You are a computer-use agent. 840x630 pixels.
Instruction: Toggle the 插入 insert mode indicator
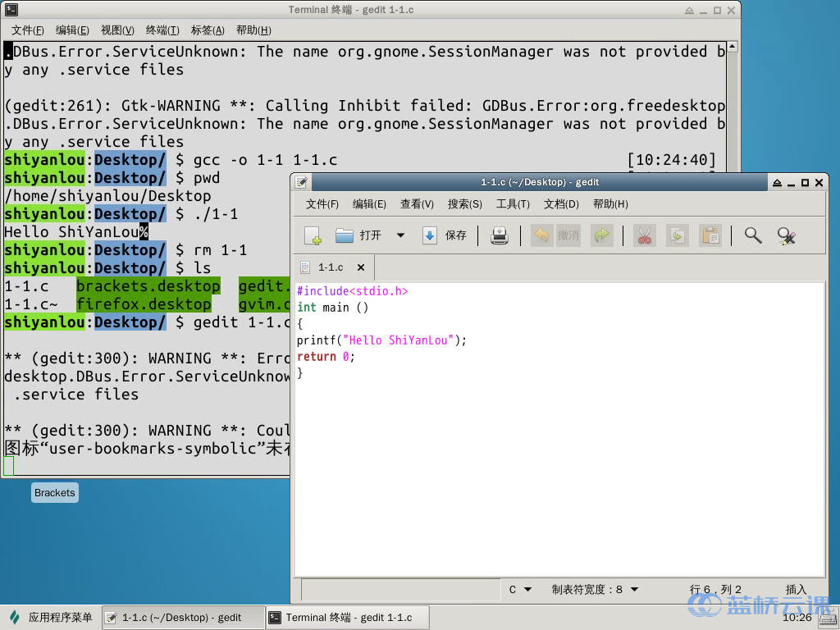click(x=796, y=589)
